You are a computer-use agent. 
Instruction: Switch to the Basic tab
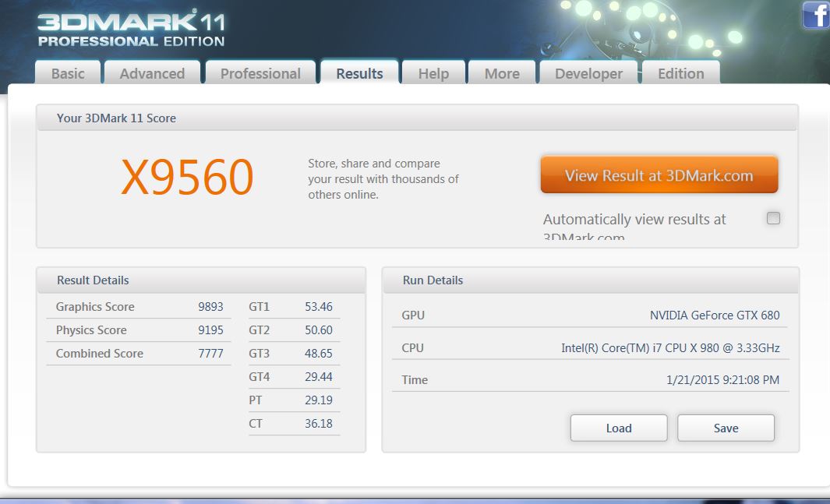68,73
